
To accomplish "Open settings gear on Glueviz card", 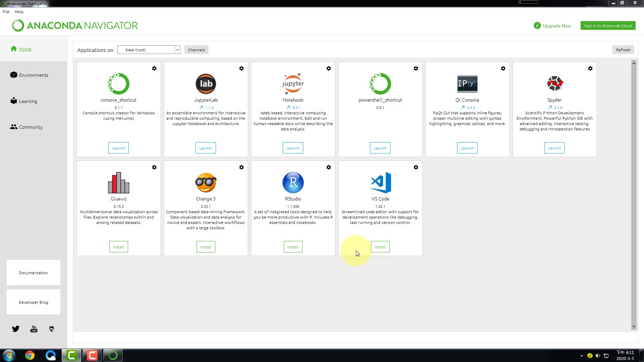I will (154, 167).
